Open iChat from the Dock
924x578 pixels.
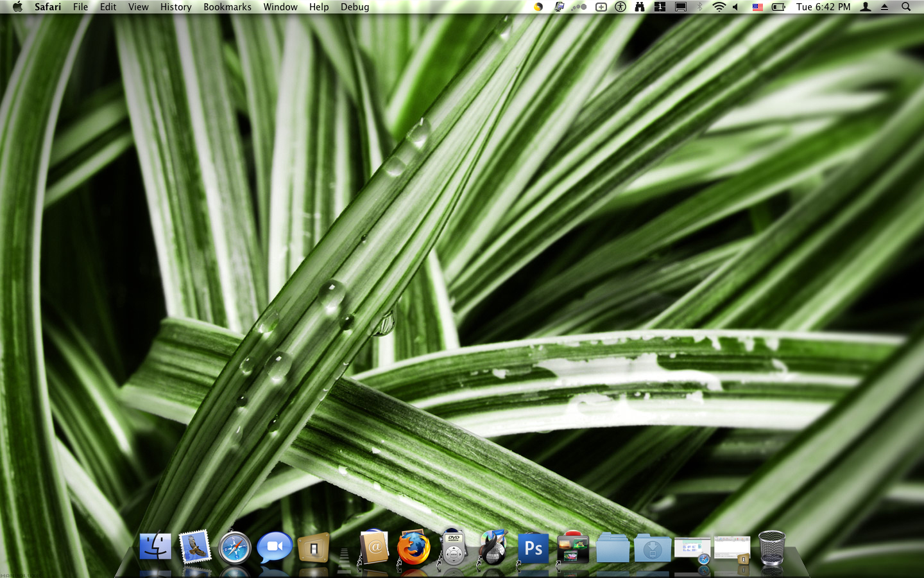click(x=274, y=548)
